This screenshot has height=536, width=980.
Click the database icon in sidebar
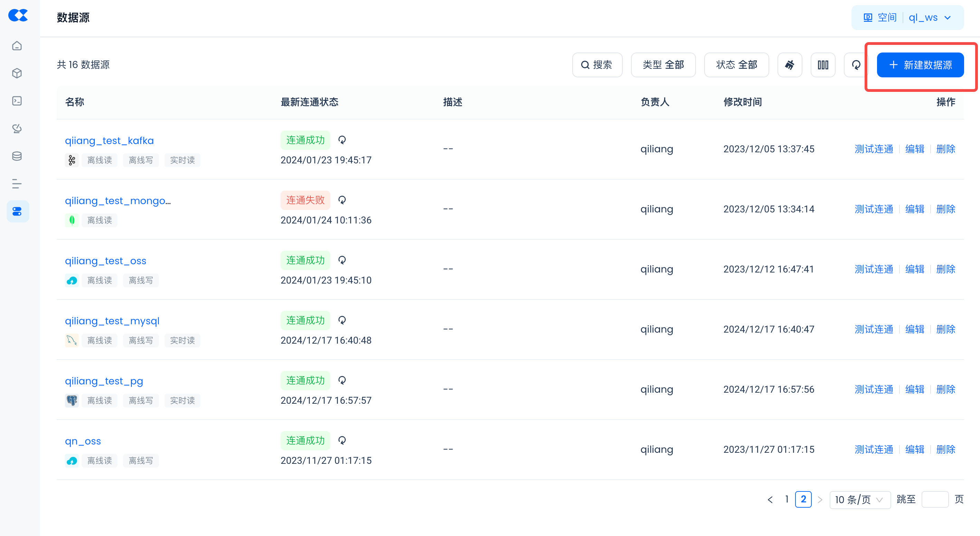point(17,156)
